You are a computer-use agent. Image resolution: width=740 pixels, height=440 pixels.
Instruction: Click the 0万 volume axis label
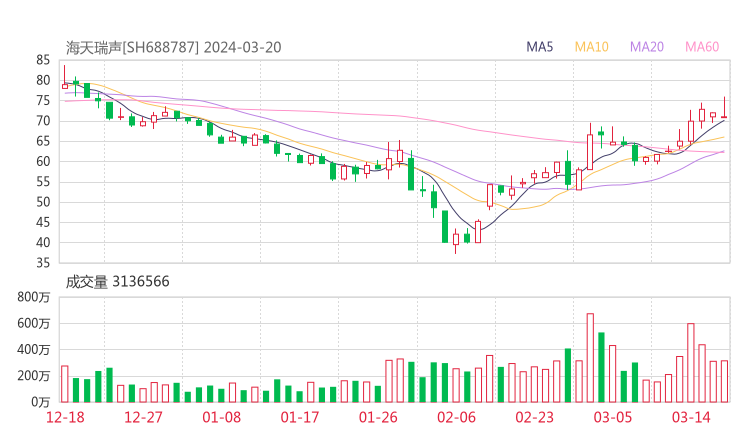pyautogui.click(x=41, y=402)
